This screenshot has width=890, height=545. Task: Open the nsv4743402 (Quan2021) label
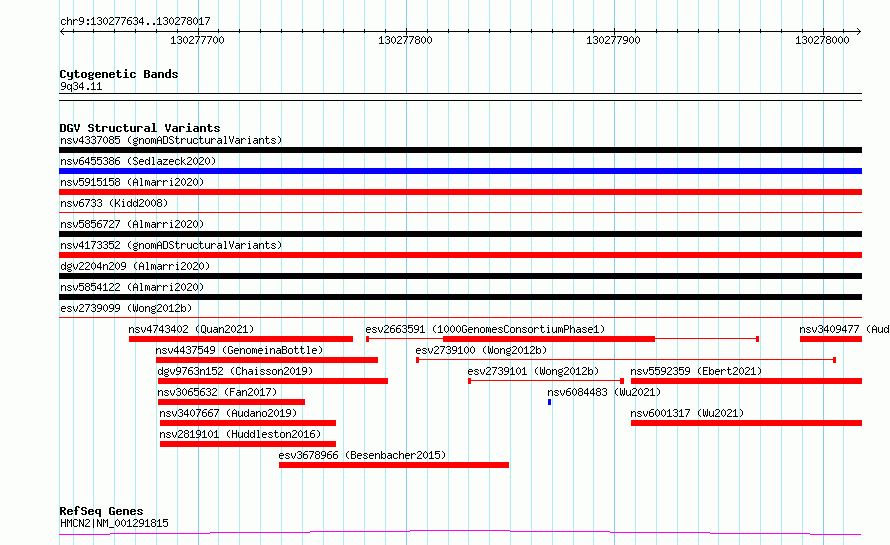(191, 329)
